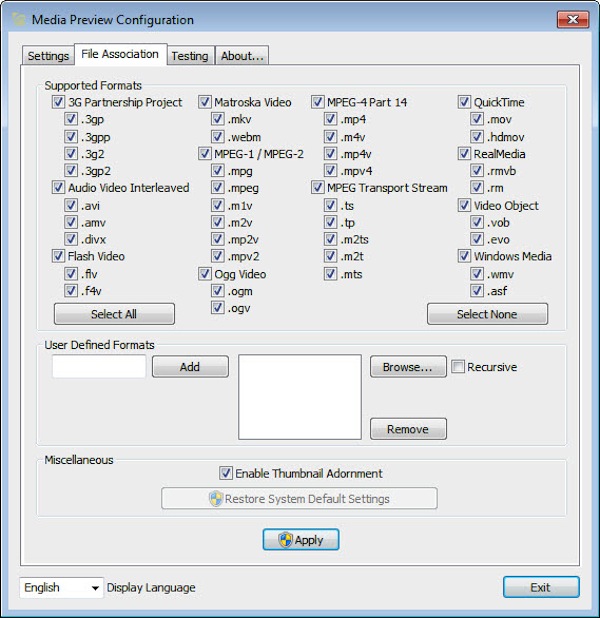This screenshot has width=600, height=618.
Task: Toggle the MPEG Transport Stream checkbox
Action: 318,188
